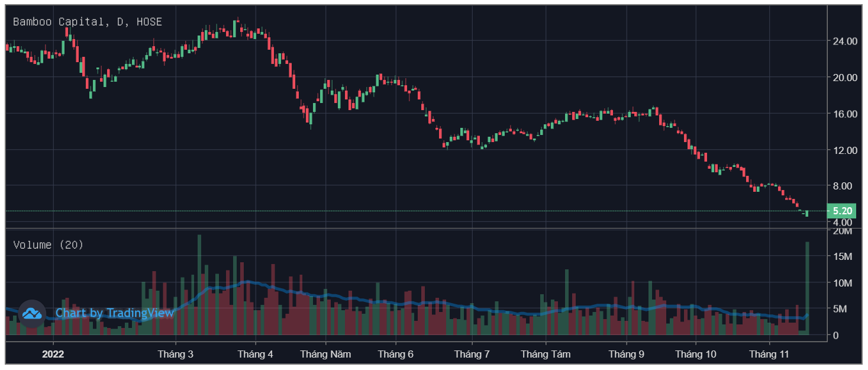Click the last green candlestick near 5.20

tap(807, 213)
